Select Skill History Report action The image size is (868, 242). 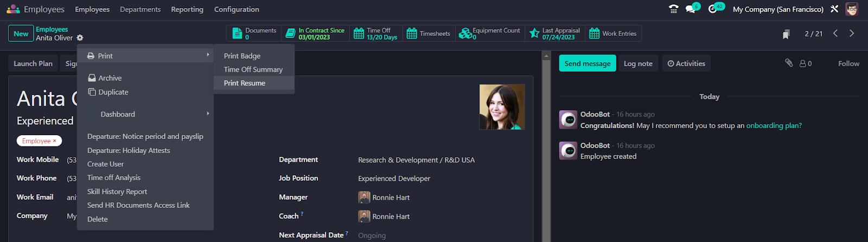tap(145, 192)
